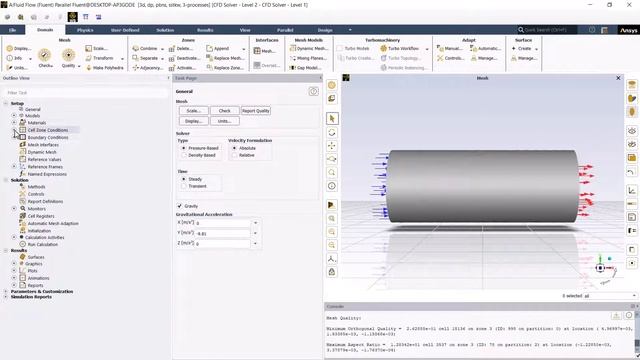640x360 pixels.
Task: Expand the Graphics tree node
Action: pos(14,264)
